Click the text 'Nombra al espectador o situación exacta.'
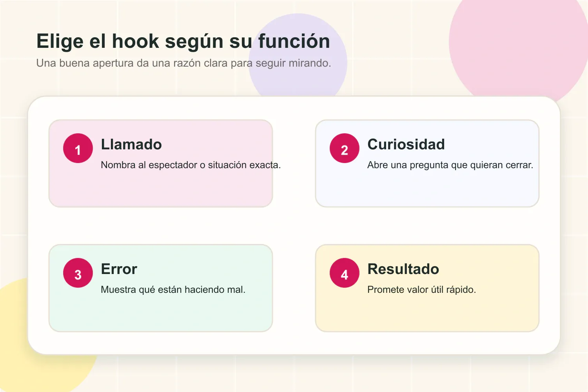This screenshot has height=392, width=588. tap(191, 165)
